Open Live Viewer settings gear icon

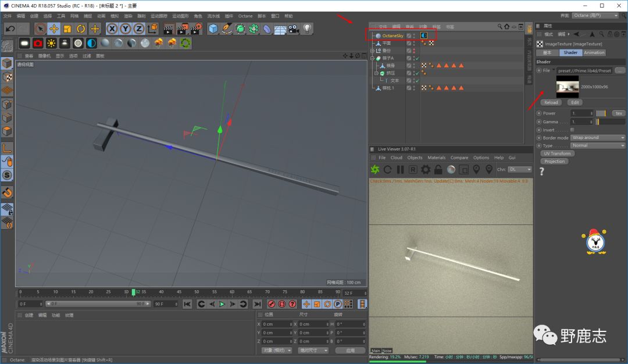pos(426,169)
